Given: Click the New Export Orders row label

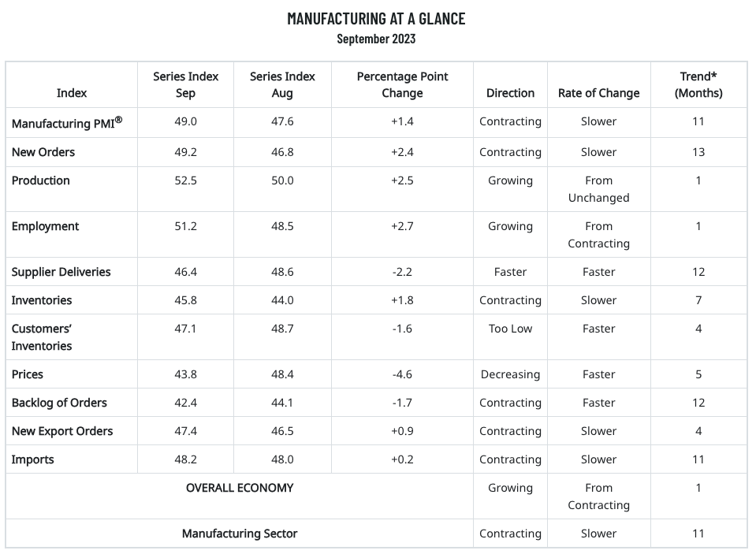Looking at the screenshot, I should coord(62,431).
